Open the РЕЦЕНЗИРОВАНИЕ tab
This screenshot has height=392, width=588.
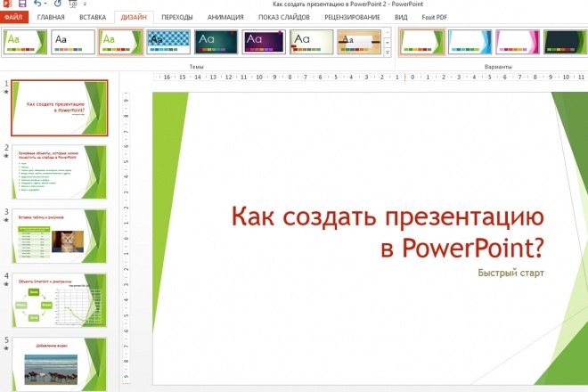click(x=352, y=17)
